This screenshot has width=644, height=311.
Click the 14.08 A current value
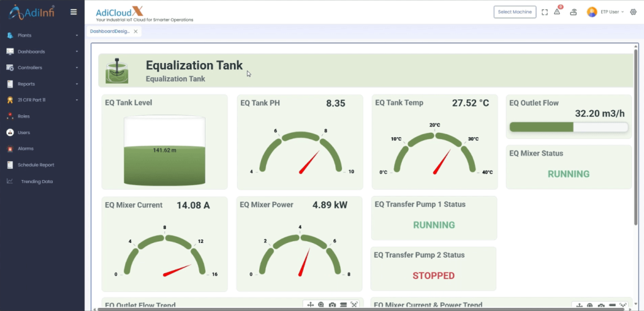pos(193,205)
